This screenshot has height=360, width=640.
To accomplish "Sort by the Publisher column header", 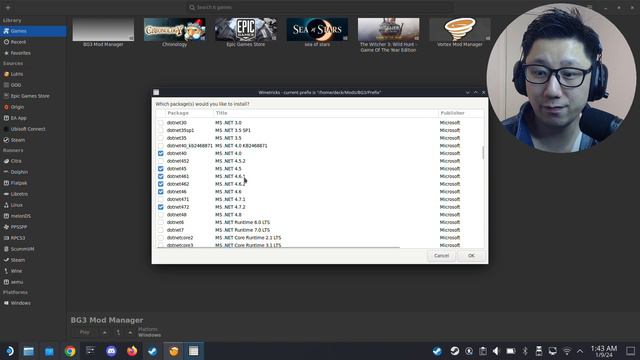I will (x=461, y=113).
